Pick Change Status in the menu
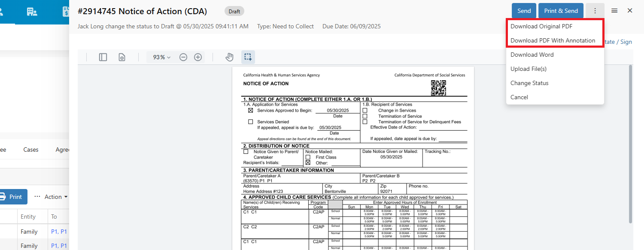 coord(555,83)
